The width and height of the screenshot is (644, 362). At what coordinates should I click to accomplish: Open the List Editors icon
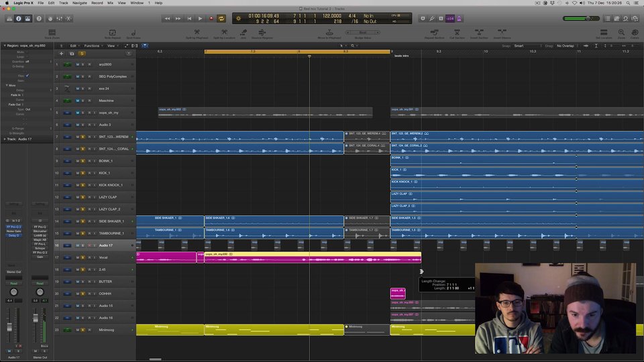(x=608, y=19)
